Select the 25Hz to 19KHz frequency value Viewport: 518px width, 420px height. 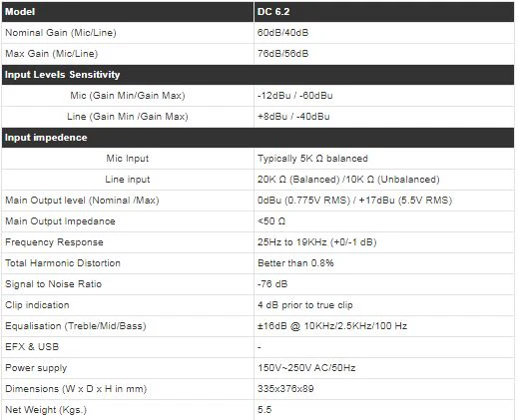click(316, 242)
